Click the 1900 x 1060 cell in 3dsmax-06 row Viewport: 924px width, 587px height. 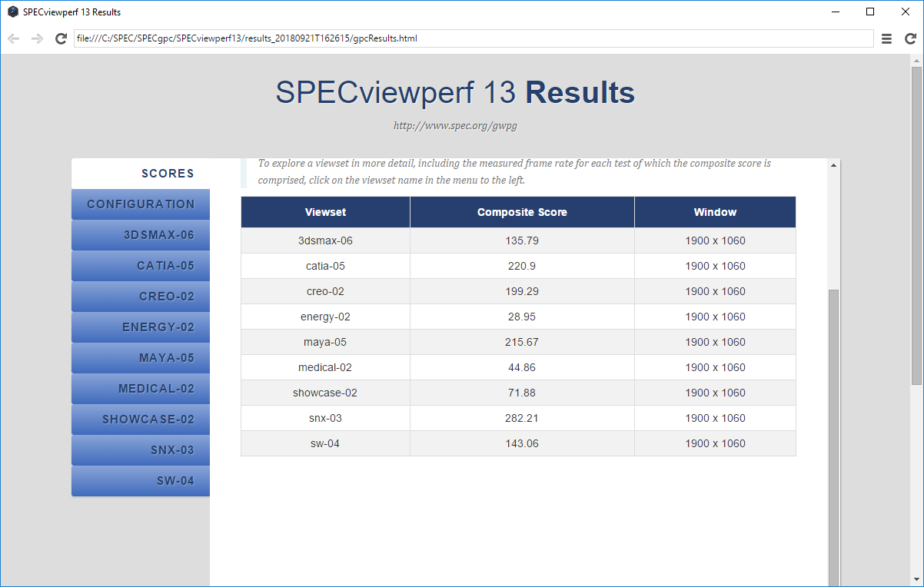715,240
